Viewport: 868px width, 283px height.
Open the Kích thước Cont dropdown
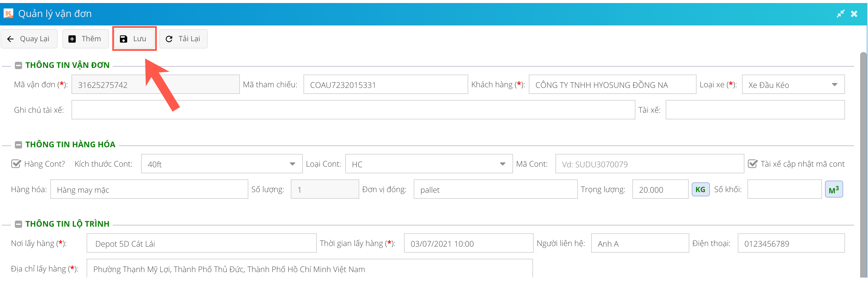pyautogui.click(x=292, y=164)
